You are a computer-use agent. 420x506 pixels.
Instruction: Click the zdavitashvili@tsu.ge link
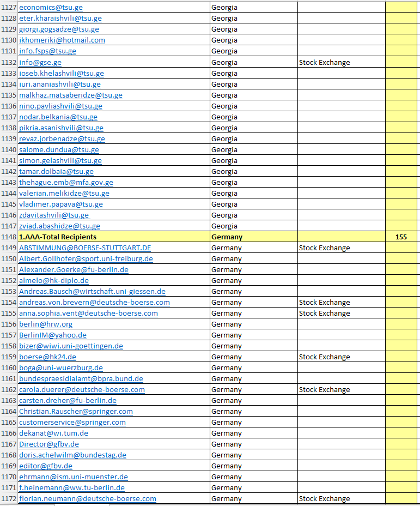click(54, 215)
